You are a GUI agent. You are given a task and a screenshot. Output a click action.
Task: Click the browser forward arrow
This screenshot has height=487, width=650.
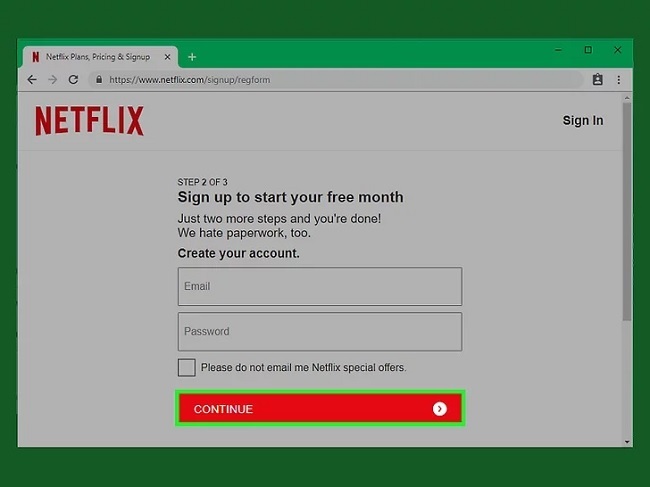tap(52, 80)
